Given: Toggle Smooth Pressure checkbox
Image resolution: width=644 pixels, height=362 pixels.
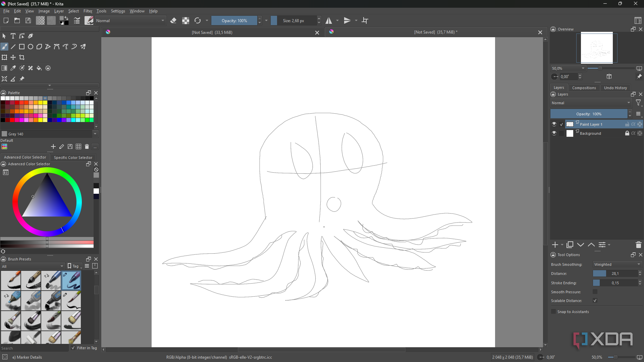Looking at the screenshot, I should [x=595, y=292].
